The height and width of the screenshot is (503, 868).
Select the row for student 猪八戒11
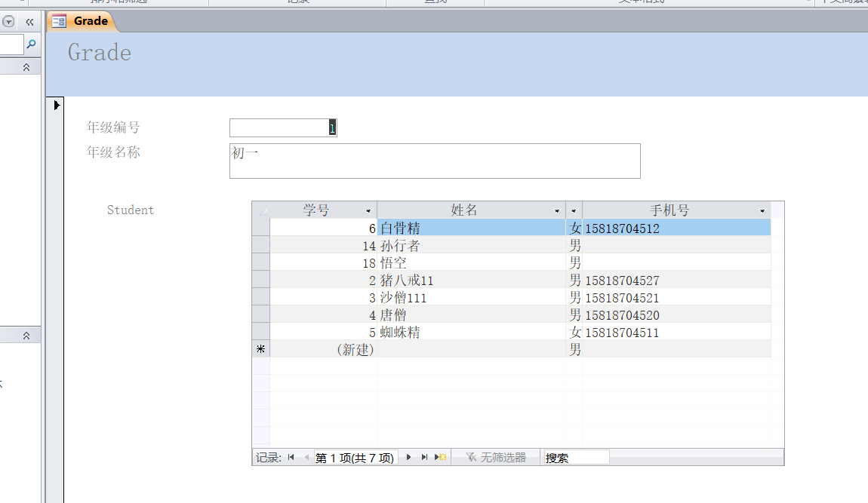260,281
